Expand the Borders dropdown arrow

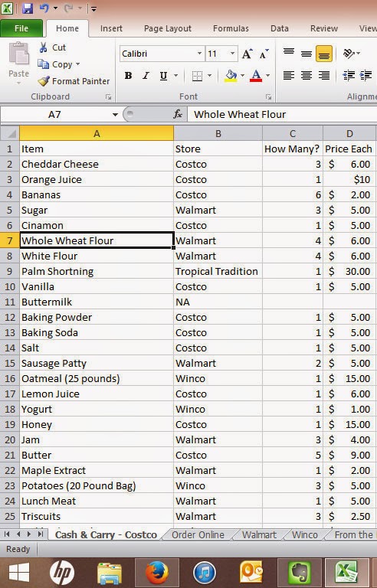coord(209,75)
